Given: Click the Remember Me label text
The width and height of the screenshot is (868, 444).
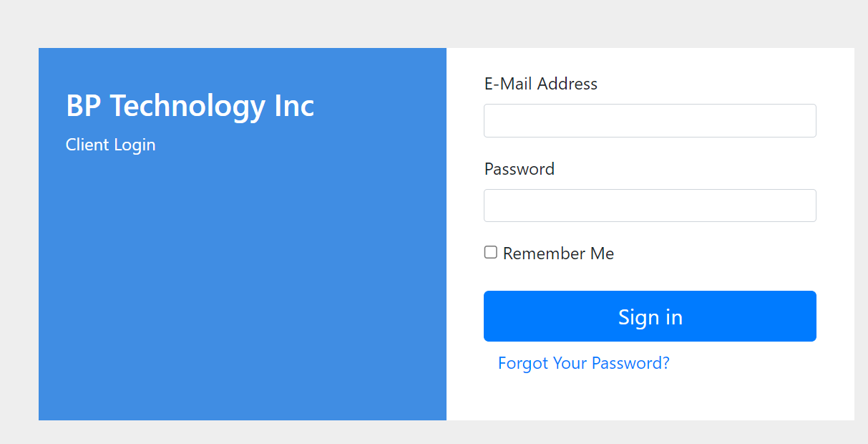Looking at the screenshot, I should pos(558,254).
